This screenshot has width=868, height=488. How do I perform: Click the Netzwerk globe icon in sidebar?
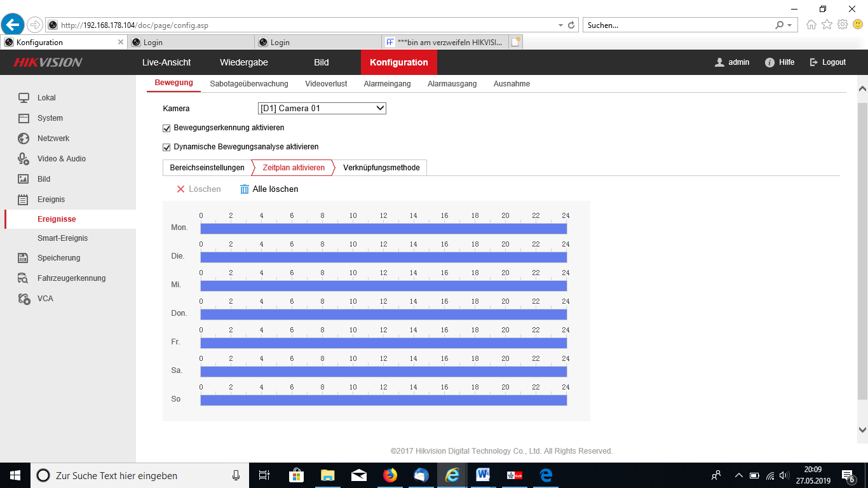coord(24,139)
